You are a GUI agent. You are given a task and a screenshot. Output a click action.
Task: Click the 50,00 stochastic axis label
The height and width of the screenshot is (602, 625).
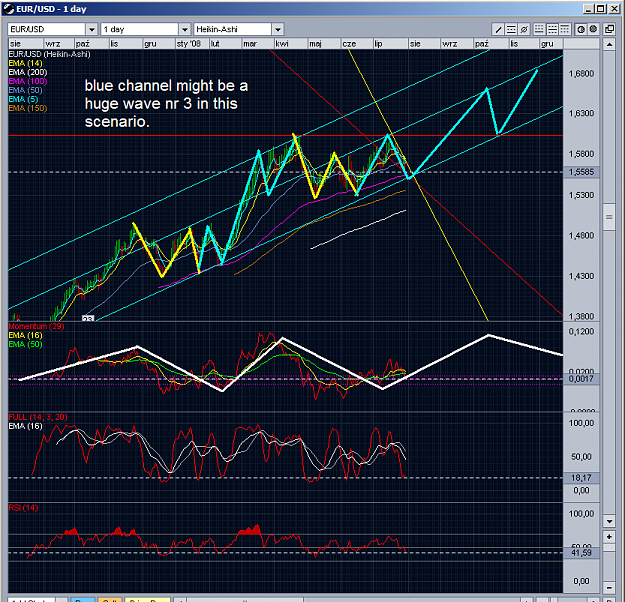[x=581, y=456]
